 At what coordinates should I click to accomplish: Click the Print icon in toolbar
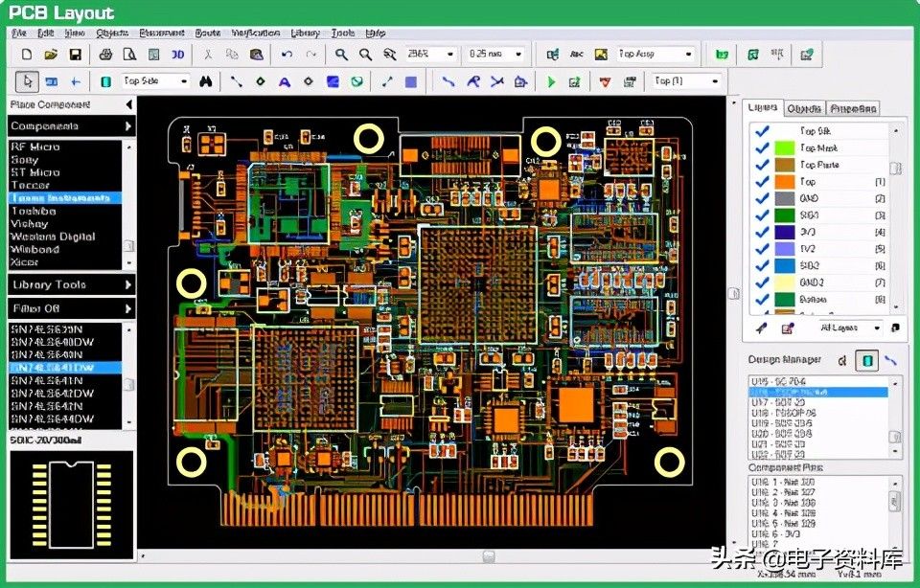(106, 55)
